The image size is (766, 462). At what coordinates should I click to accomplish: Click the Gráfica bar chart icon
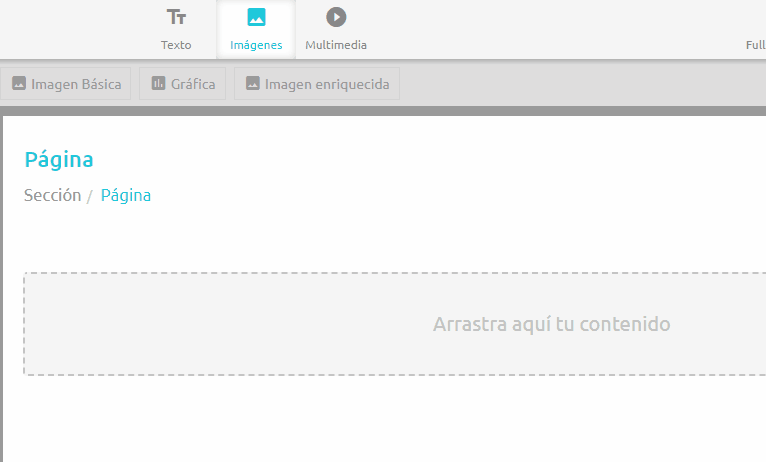(x=158, y=83)
